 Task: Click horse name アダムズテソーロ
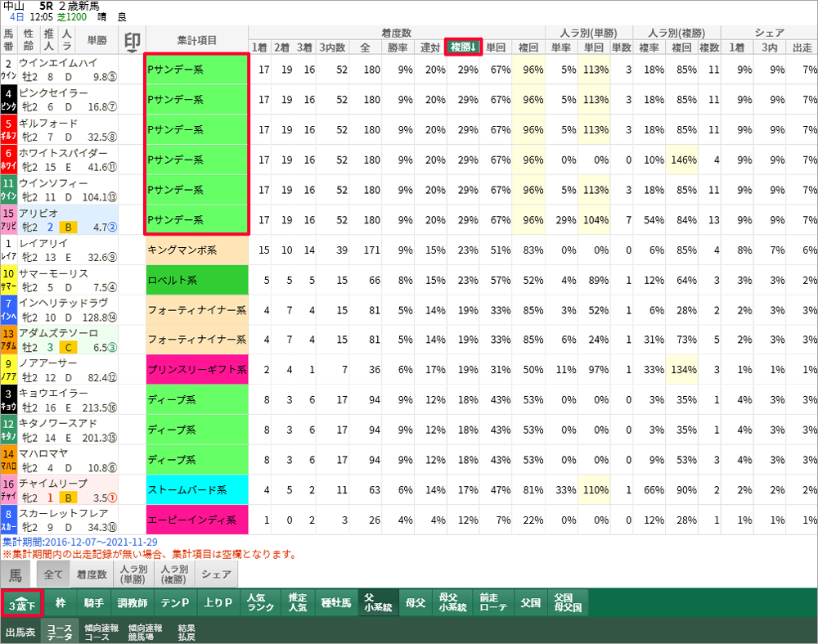click(x=58, y=333)
